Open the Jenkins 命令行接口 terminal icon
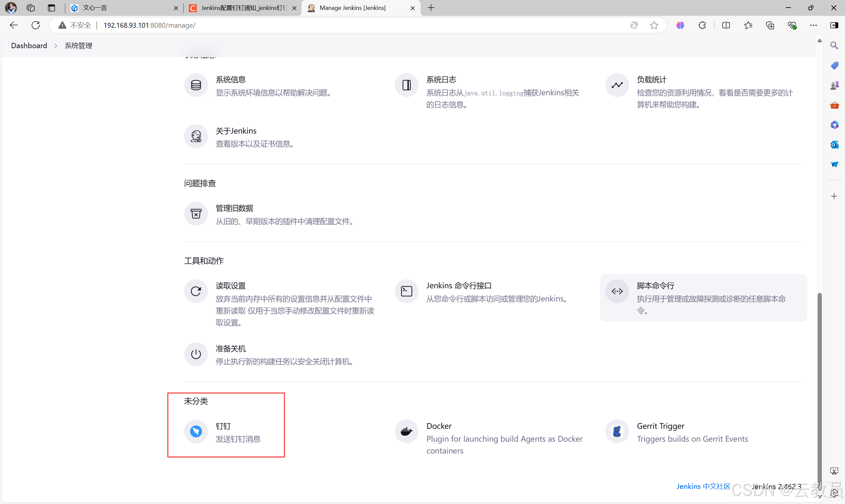 tap(406, 291)
